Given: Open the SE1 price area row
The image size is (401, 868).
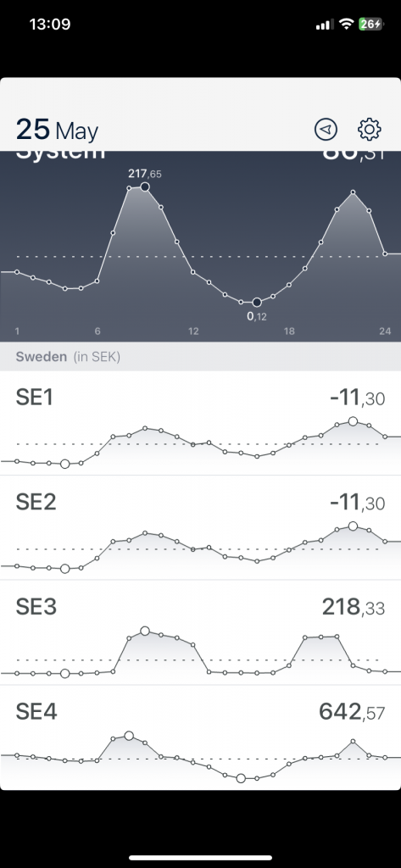Looking at the screenshot, I should tap(200, 423).
